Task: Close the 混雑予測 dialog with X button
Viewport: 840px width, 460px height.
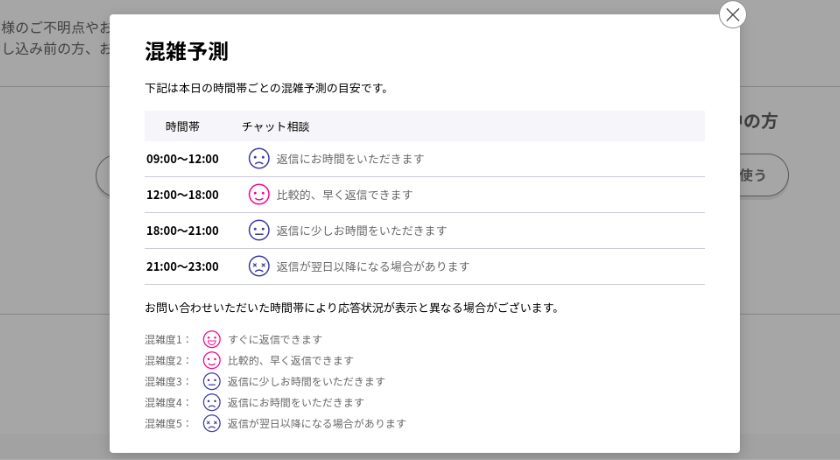Action: point(732,14)
